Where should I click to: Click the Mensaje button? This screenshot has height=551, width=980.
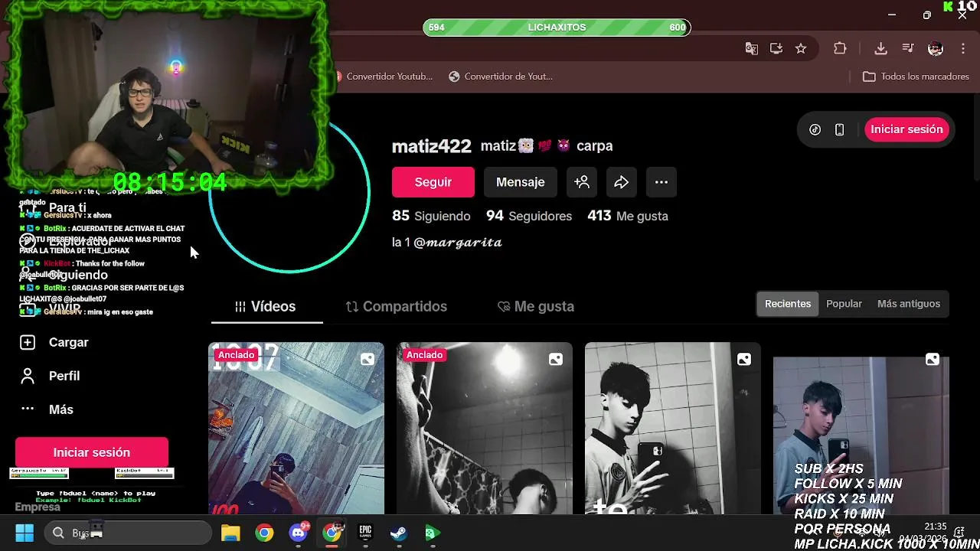[521, 182]
